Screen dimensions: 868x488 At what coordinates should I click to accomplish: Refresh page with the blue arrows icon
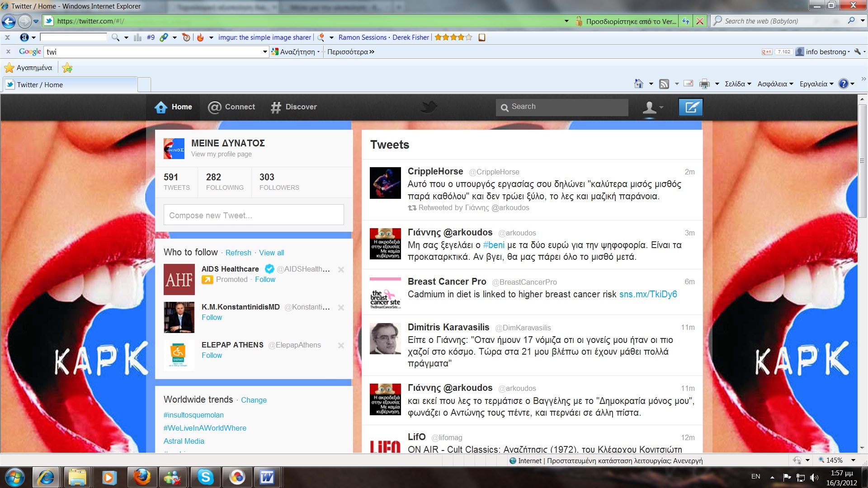point(686,21)
